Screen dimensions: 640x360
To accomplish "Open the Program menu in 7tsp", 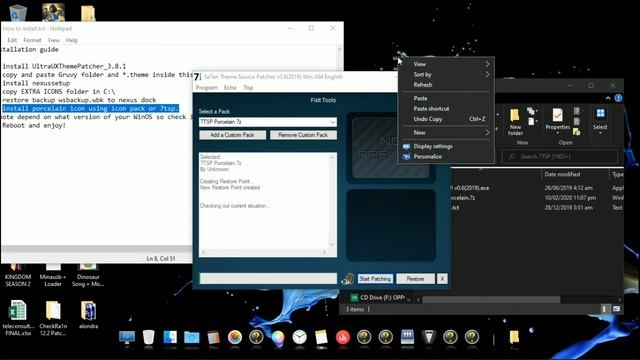I will click(x=207, y=88).
